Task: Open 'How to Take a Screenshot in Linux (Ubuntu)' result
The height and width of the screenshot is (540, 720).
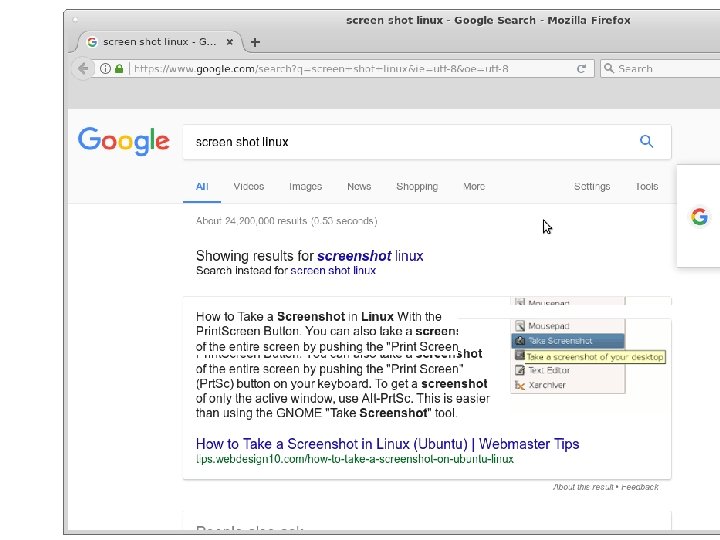Action: pyautogui.click(x=388, y=444)
